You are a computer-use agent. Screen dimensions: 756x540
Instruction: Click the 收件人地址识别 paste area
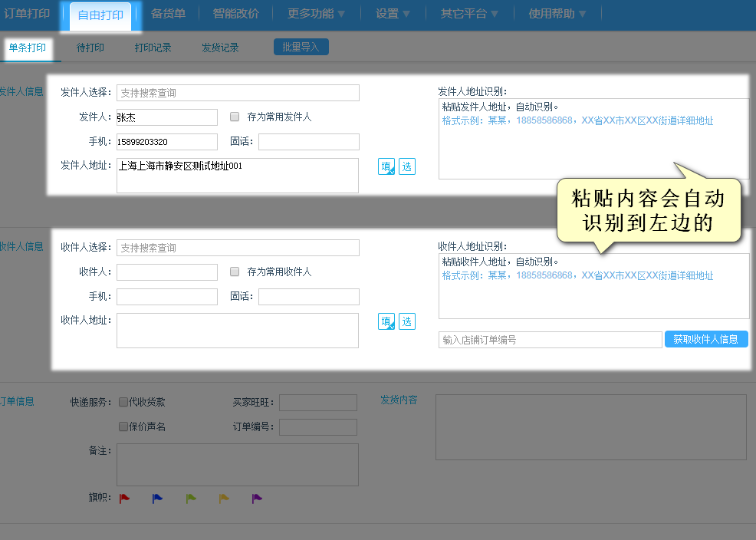point(593,286)
